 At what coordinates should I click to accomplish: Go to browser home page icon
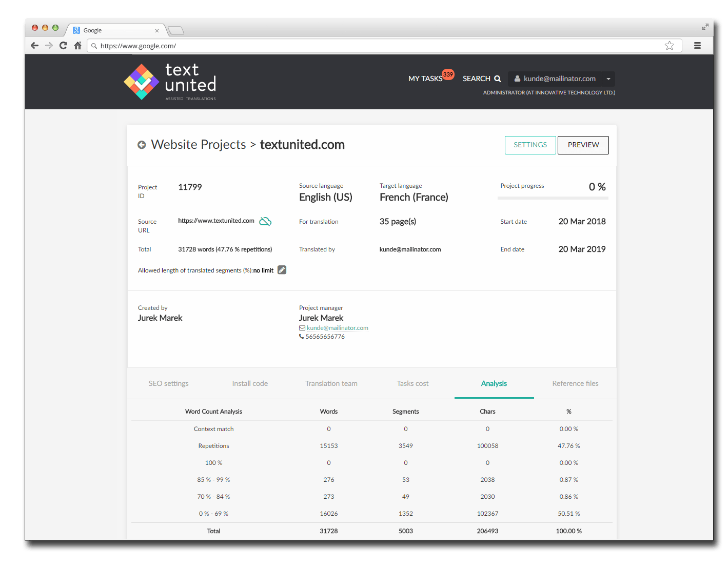[x=77, y=46]
